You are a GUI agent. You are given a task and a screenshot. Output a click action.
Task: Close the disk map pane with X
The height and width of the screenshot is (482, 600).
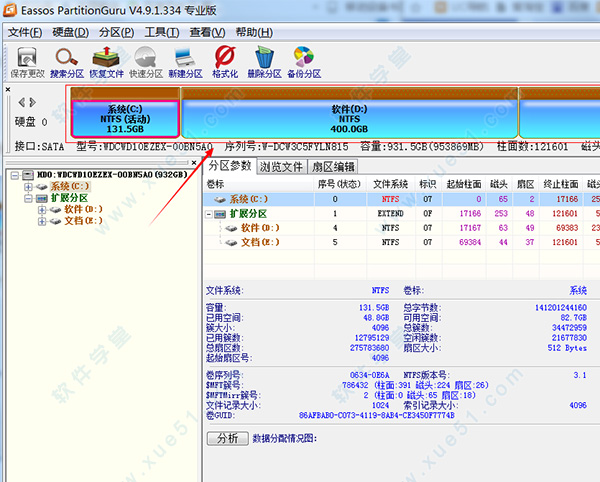[8, 90]
